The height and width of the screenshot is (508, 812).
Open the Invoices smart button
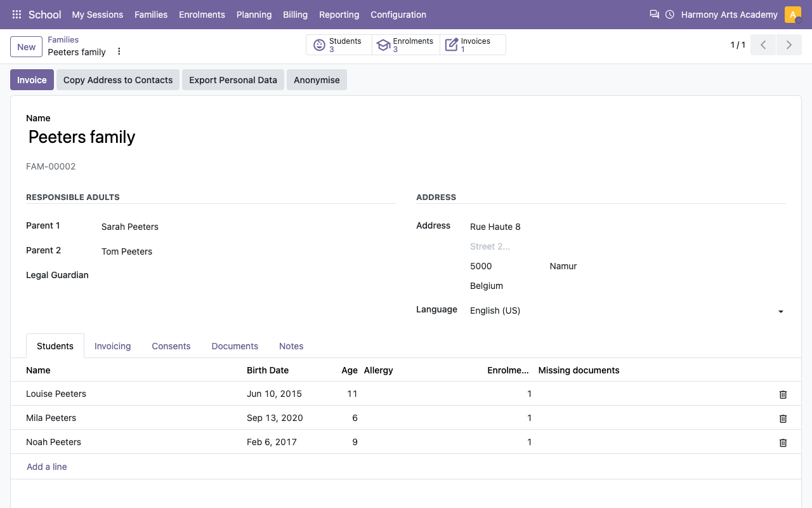473,45
